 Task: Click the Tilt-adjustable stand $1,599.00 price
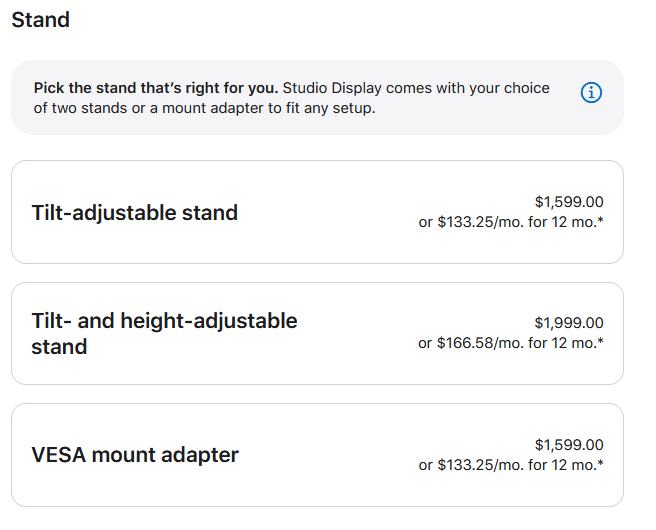[x=569, y=202]
